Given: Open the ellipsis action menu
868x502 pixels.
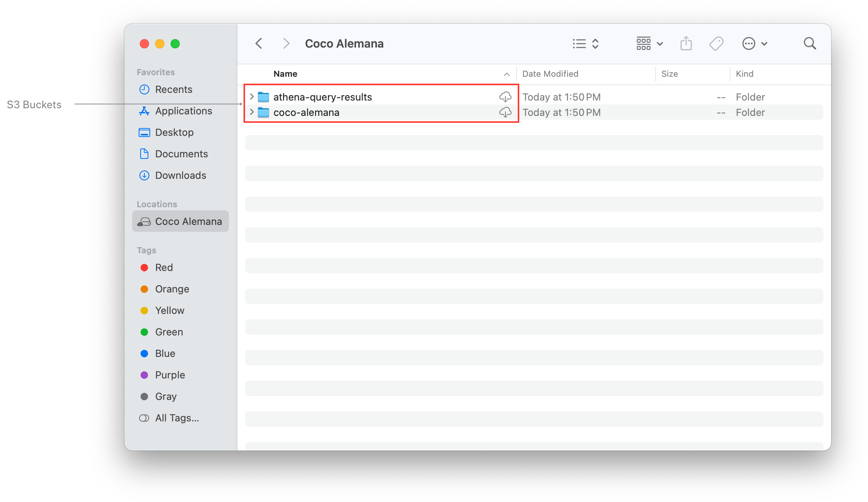Looking at the screenshot, I should [x=754, y=43].
